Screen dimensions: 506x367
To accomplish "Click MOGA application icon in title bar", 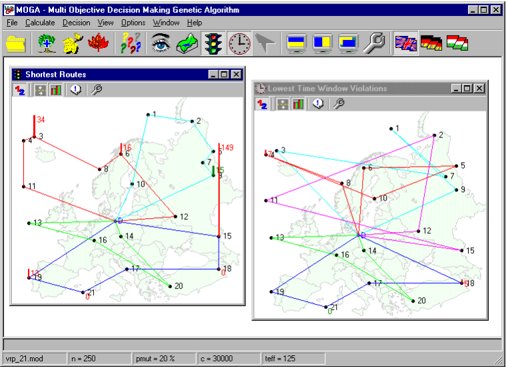I will pos(9,10).
